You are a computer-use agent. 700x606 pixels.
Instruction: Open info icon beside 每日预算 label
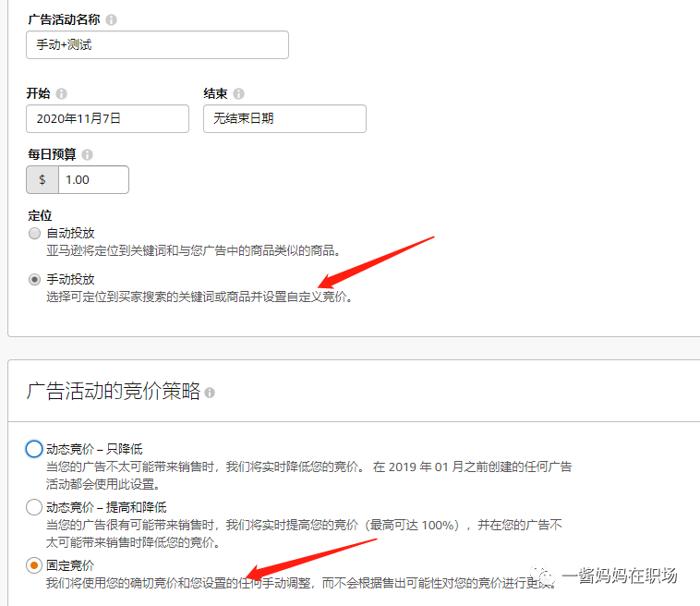point(88,154)
